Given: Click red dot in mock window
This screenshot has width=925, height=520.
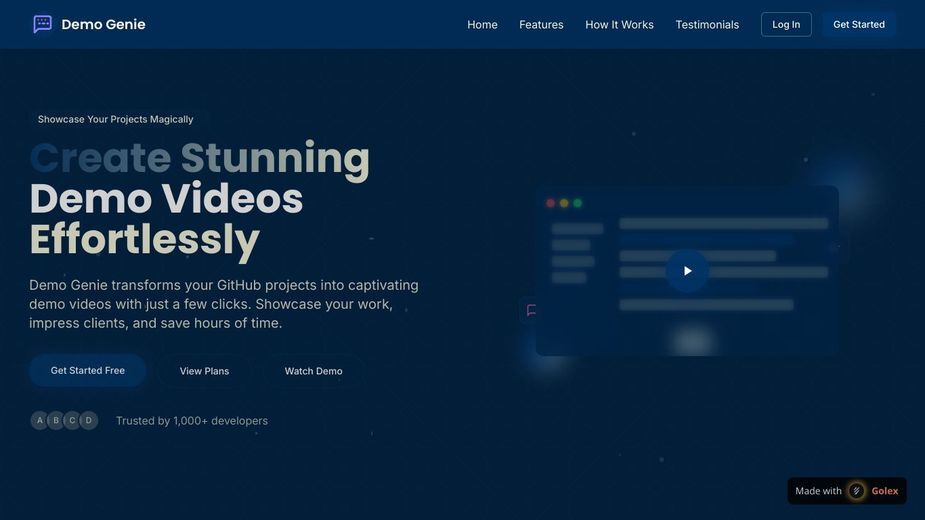Looking at the screenshot, I should [550, 203].
